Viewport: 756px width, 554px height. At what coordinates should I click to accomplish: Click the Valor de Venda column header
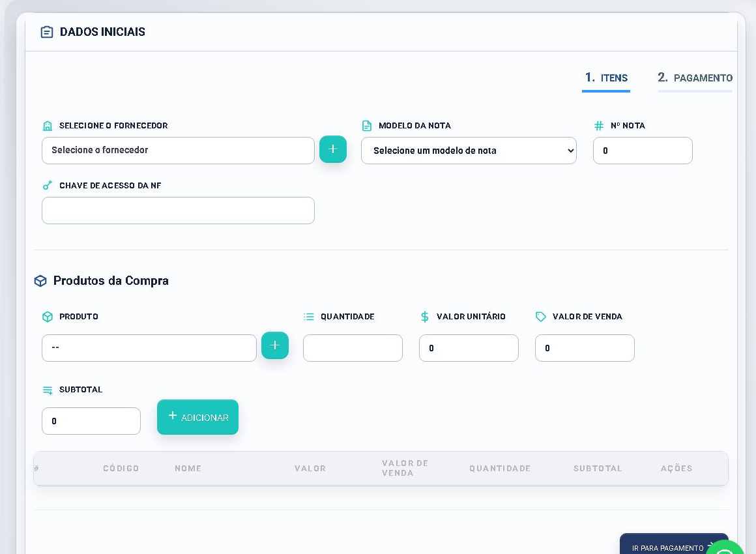pos(405,468)
